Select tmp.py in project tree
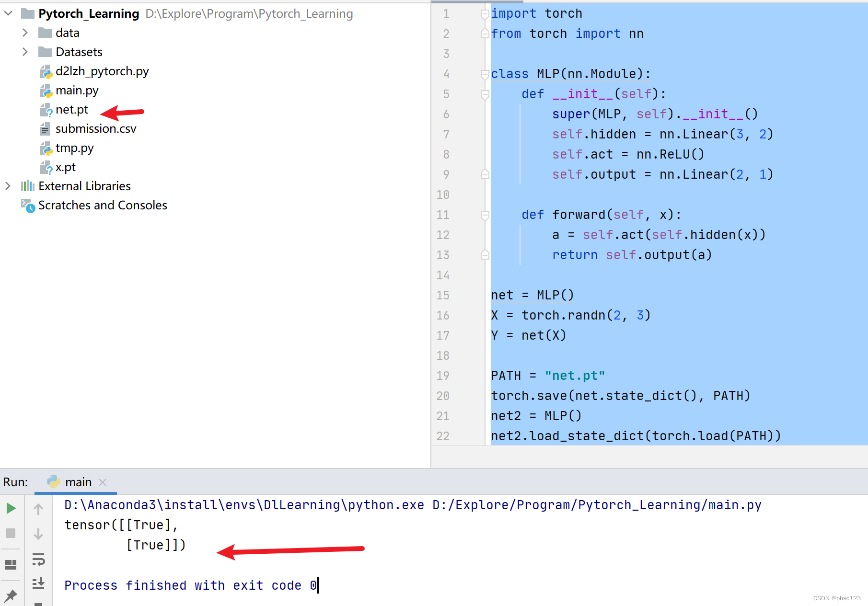868x606 pixels. point(74,148)
